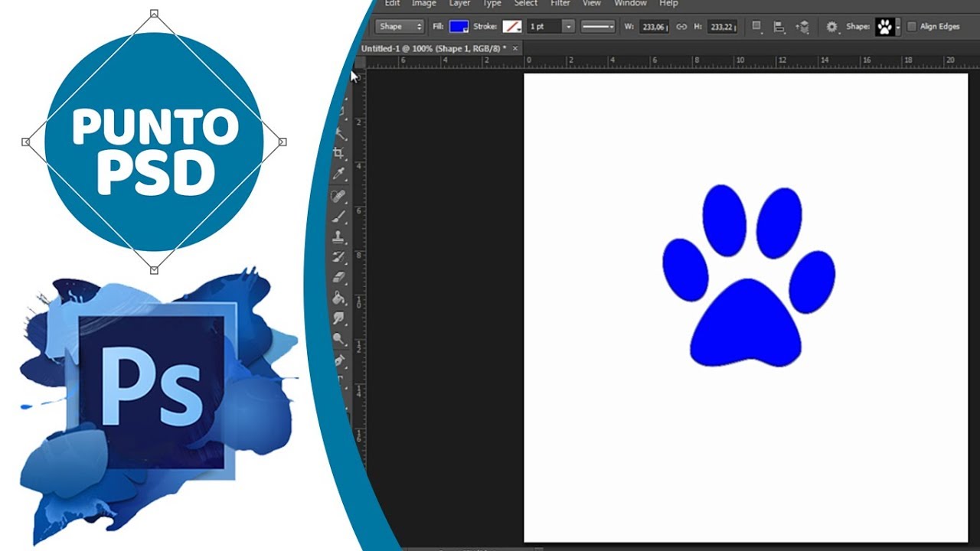Open the Filter menu
Image resolution: width=980 pixels, height=551 pixels.
pos(560,4)
